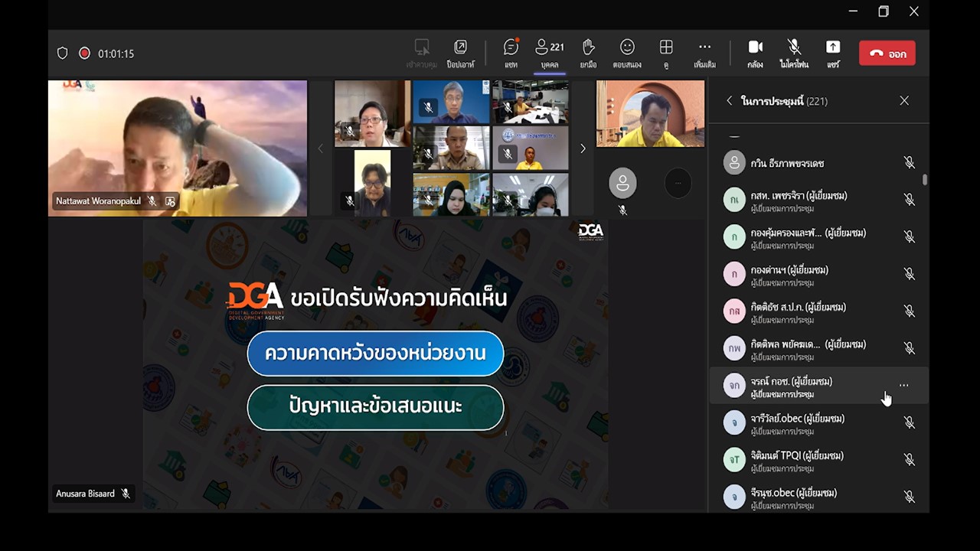Select participant กิตติพล พยัคฆเด...

(x=818, y=348)
